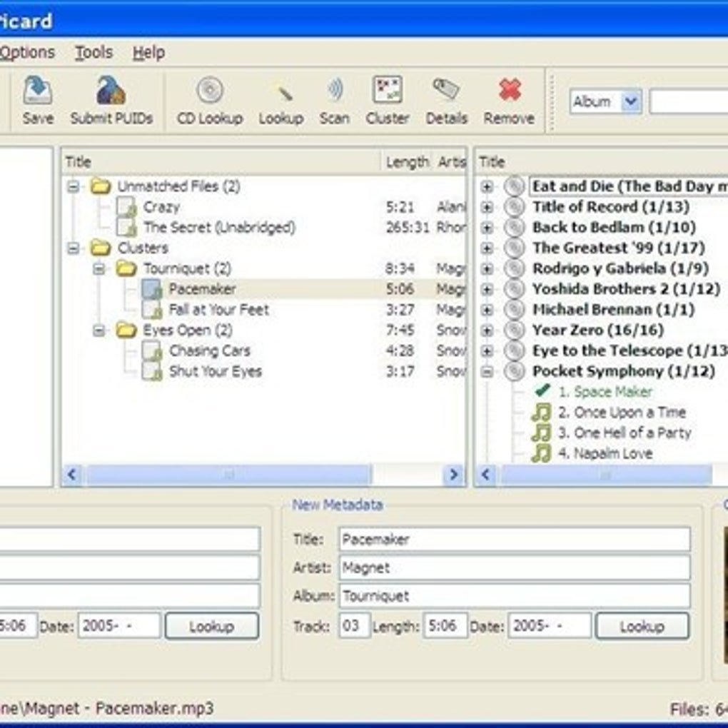Click the file icon beside Chasing Cars
This screenshot has width=728, height=728.
point(152,351)
